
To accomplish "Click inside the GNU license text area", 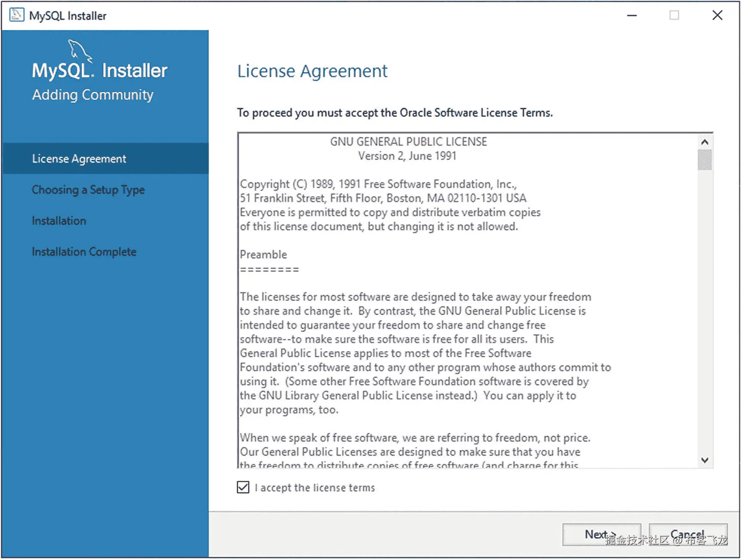I will click(x=468, y=301).
